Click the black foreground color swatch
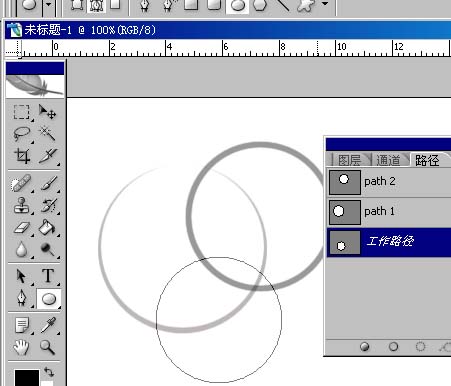Viewport: 451px width, 386px height. [x=27, y=377]
